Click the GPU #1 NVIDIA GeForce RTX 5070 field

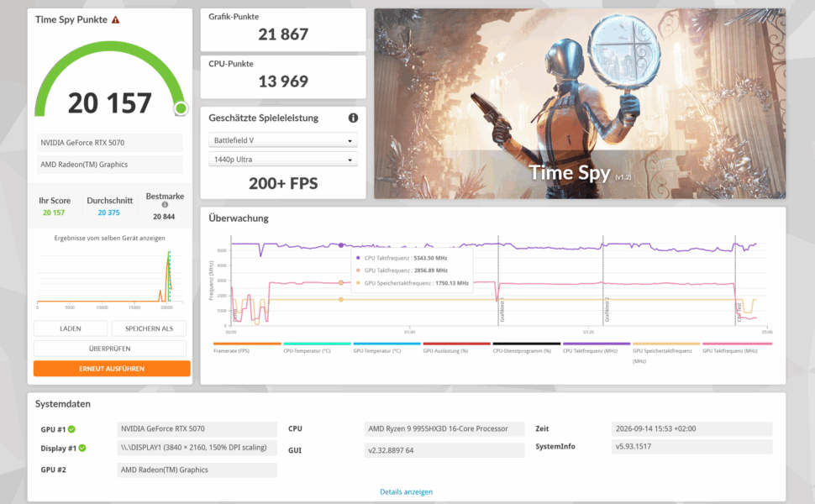[197, 428]
